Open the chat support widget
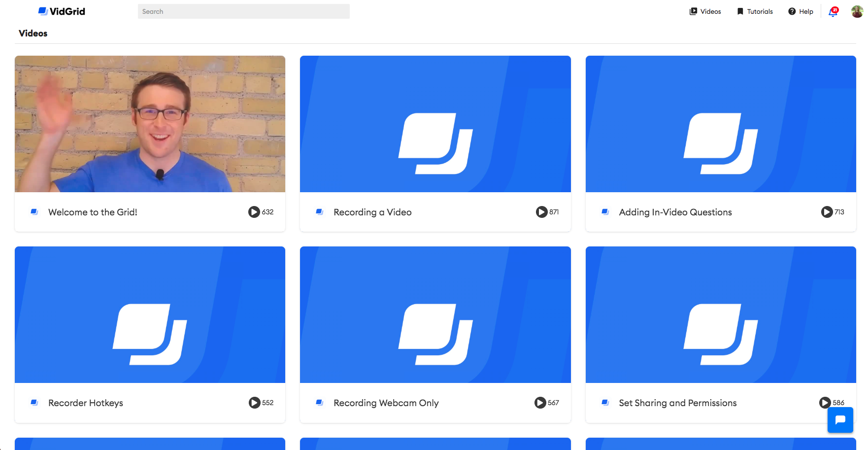The height and width of the screenshot is (450, 868). point(840,420)
